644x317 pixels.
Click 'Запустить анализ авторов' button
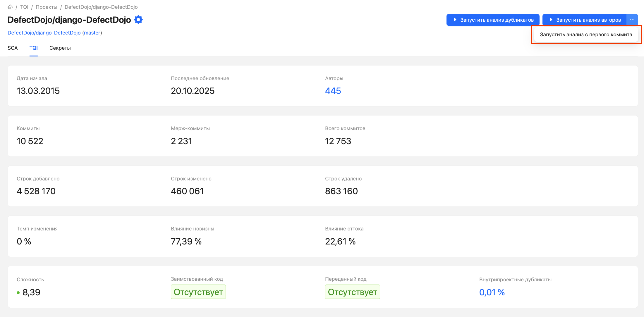[588, 20]
